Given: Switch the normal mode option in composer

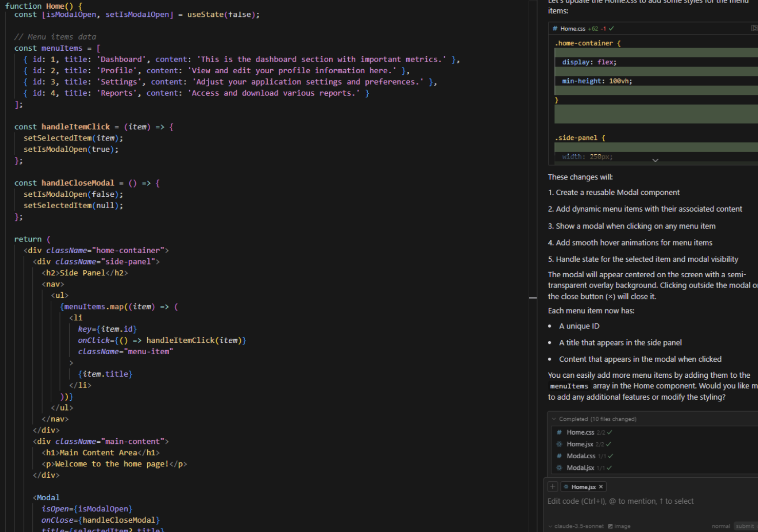Looking at the screenshot, I should (x=721, y=526).
